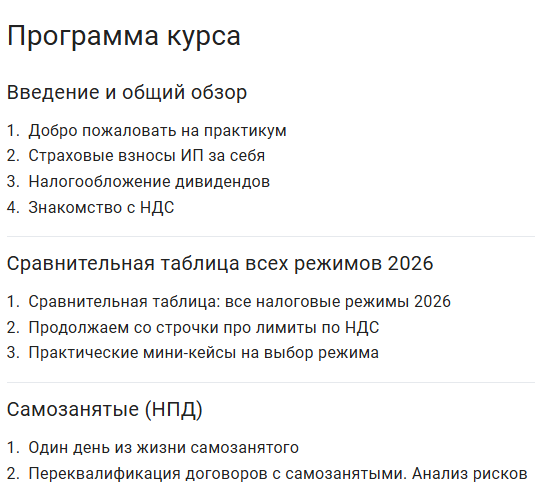Open "Переквалификация договоров с самозанятыми" lesson
The image size is (535, 499).
point(278,473)
